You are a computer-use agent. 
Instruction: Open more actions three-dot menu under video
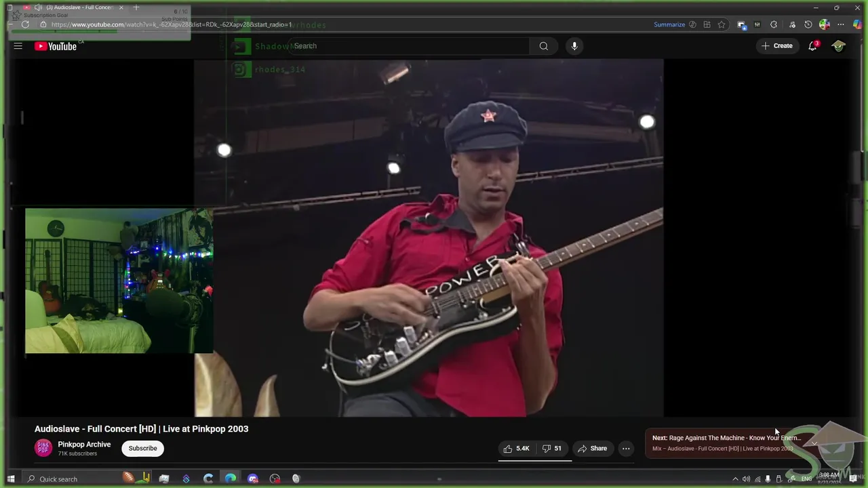pyautogui.click(x=626, y=448)
